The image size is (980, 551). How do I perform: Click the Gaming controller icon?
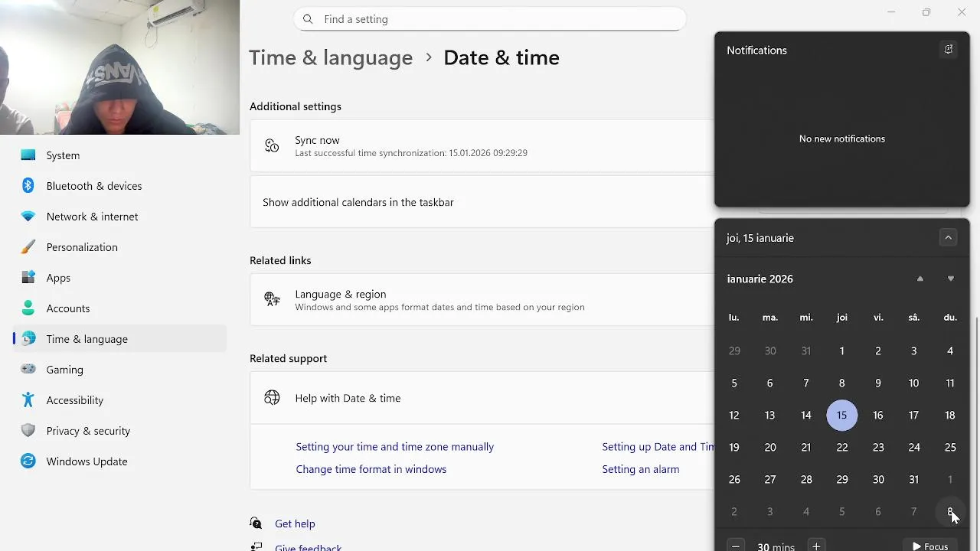coord(28,370)
